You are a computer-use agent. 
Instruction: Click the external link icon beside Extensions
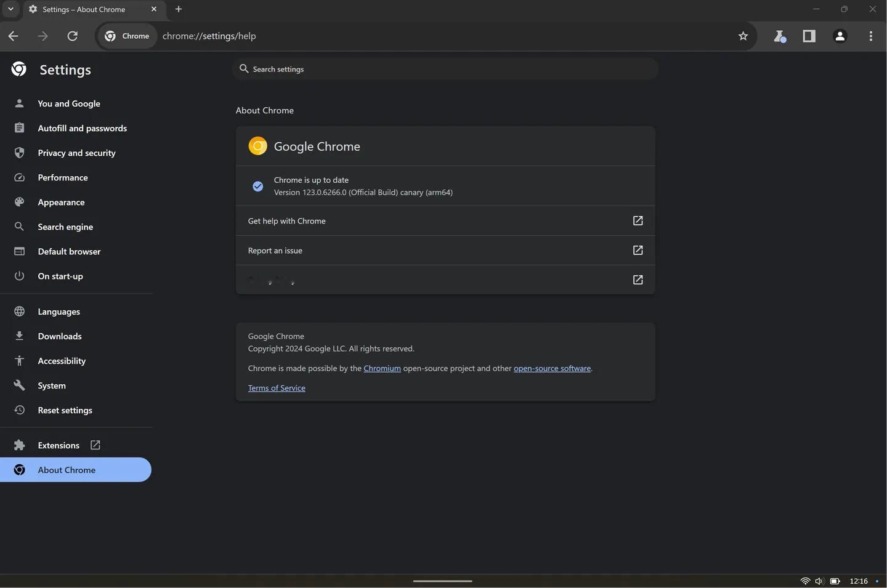coord(95,445)
